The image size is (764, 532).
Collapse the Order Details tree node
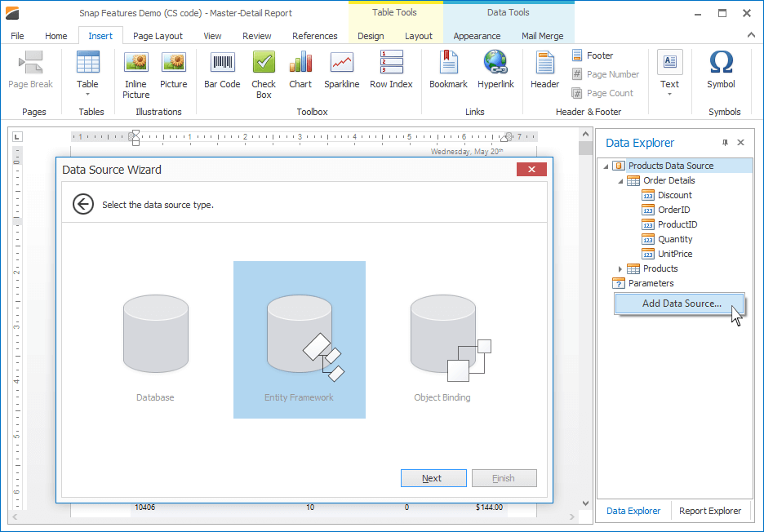620,180
